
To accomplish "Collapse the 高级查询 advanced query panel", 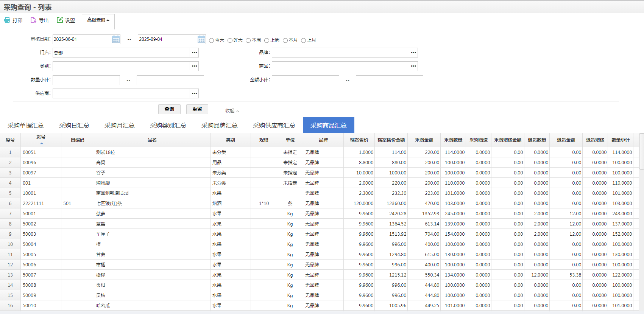I will 98,20.
